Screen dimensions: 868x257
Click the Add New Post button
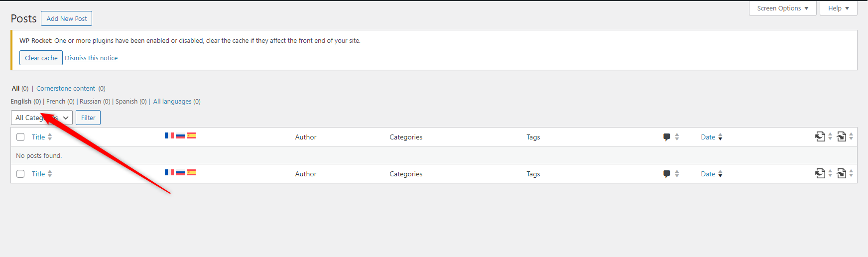point(67,18)
